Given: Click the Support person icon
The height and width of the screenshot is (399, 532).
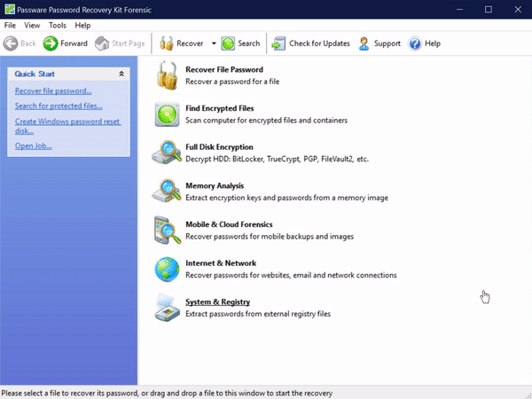Looking at the screenshot, I should 364,43.
